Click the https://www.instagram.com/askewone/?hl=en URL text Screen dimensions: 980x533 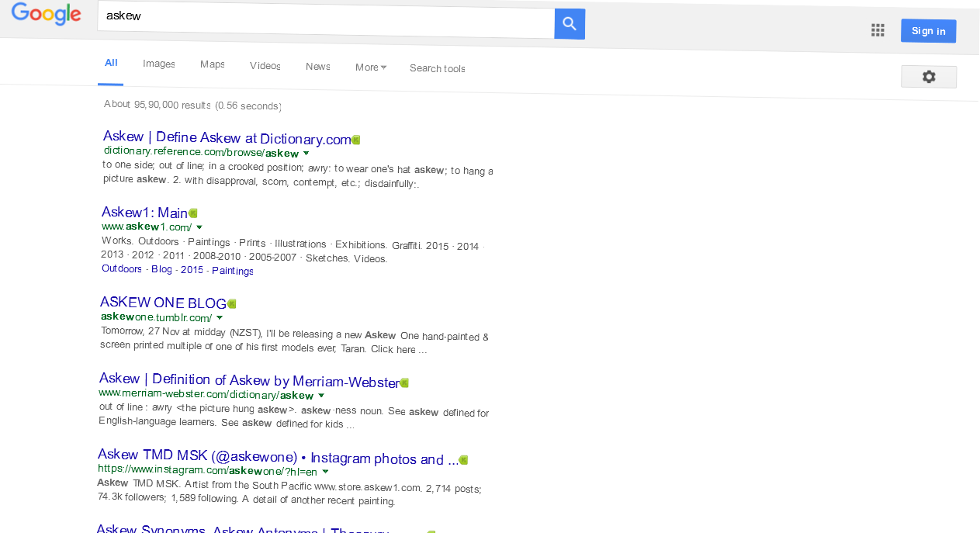click(x=208, y=470)
